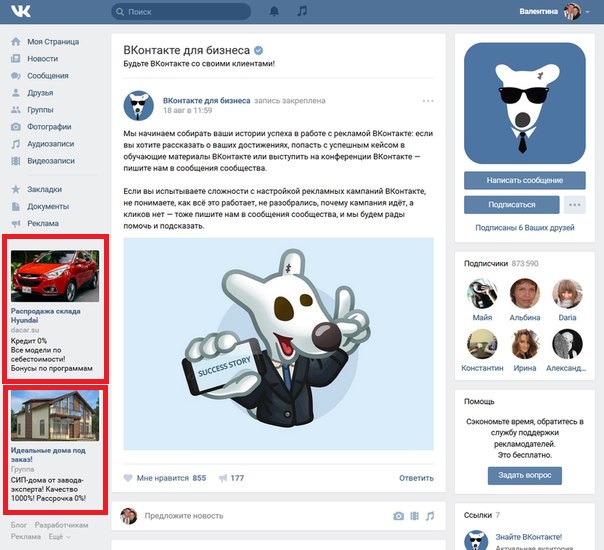
Task: Click the film icon beside Видеозаписи
Action: (x=16, y=161)
